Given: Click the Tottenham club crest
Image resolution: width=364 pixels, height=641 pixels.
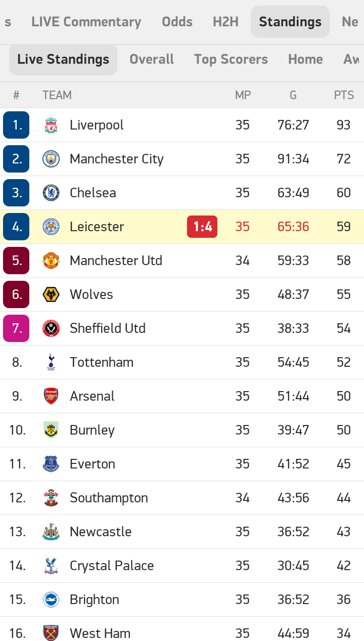Looking at the screenshot, I should pyautogui.click(x=51, y=362).
